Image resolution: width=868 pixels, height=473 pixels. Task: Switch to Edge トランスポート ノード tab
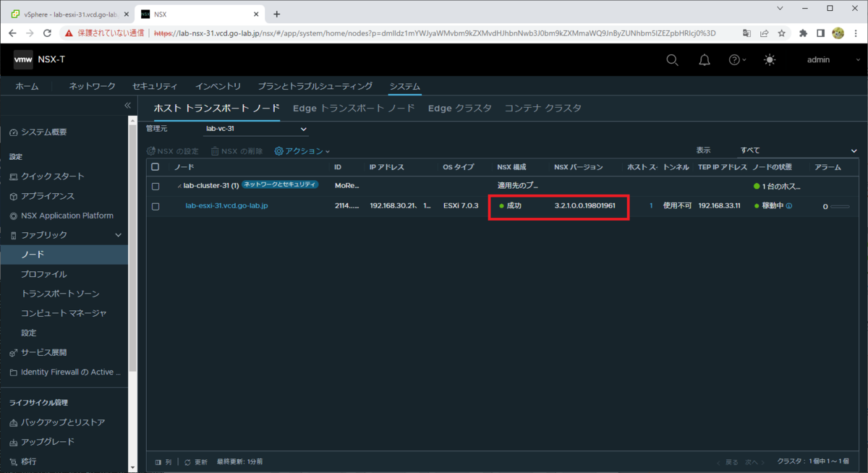(x=354, y=108)
